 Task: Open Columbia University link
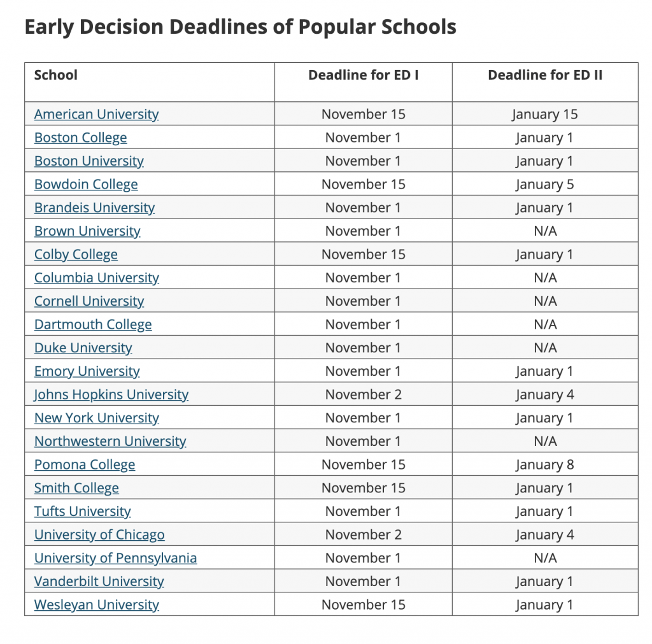point(96,278)
